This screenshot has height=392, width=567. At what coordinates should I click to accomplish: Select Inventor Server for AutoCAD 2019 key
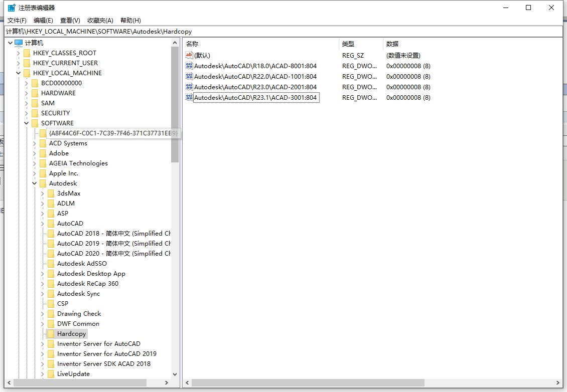(x=107, y=354)
